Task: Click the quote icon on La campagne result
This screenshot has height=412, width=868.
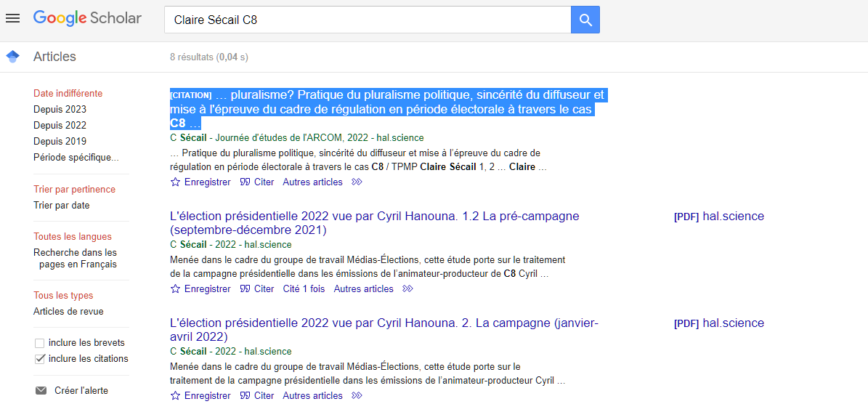Action: 245,395
